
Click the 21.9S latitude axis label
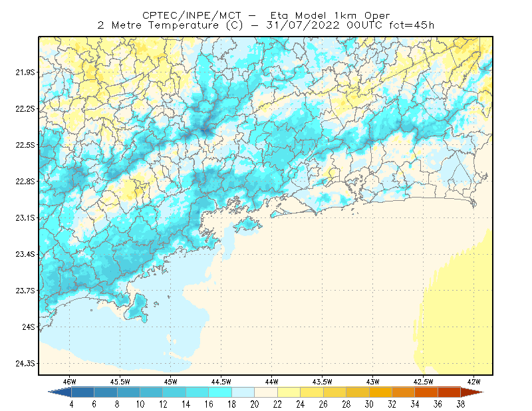point(25,72)
